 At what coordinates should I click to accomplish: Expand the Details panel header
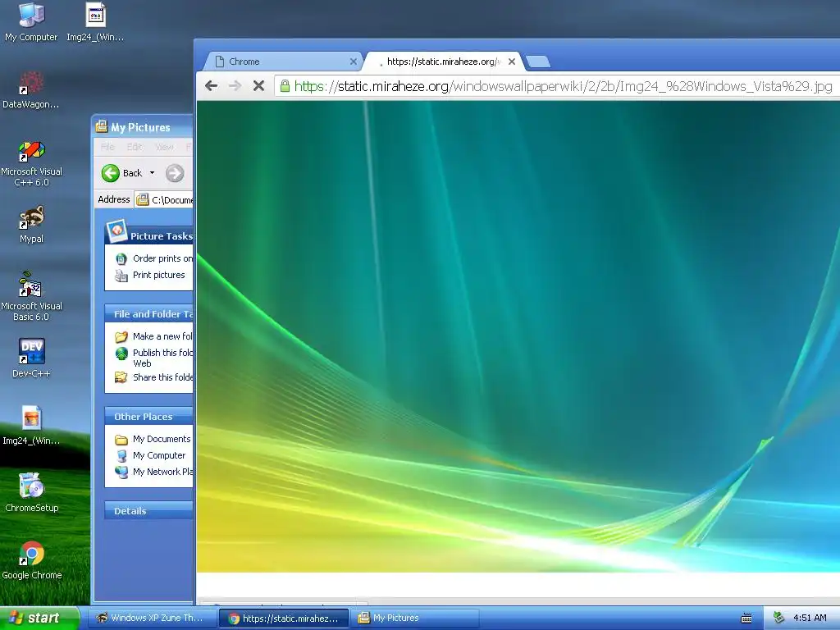(x=149, y=510)
